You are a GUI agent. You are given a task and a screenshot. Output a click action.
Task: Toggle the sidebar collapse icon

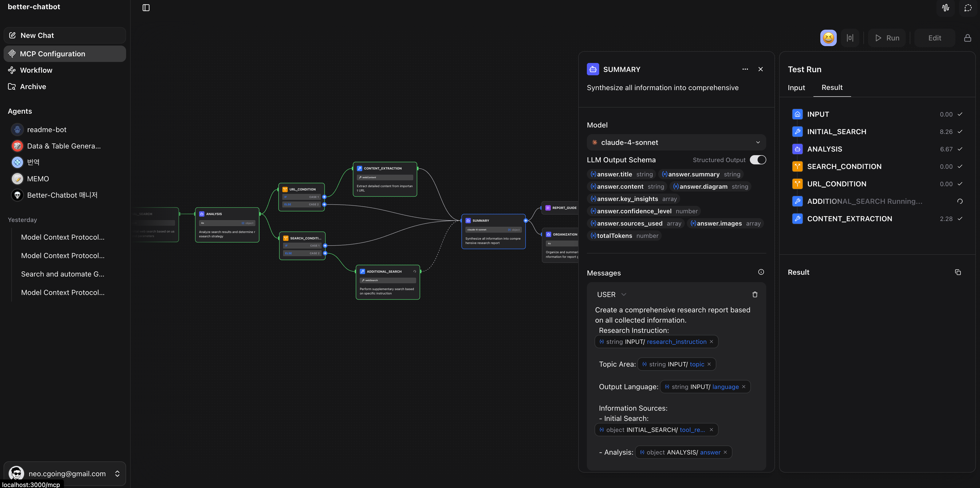pyautogui.click(x=146, y=8)
